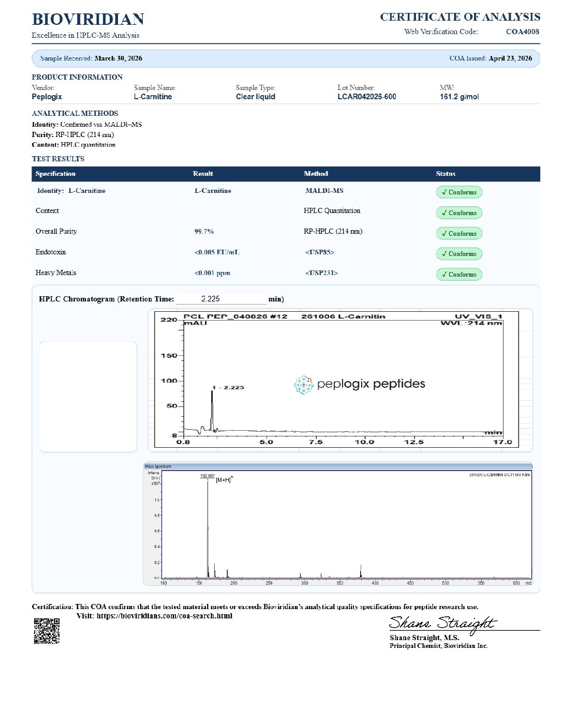The image size is (563, 728).
Task: Open the bioviridians coa-search URL
Action: pyautogui.click(x=165, y=616)
